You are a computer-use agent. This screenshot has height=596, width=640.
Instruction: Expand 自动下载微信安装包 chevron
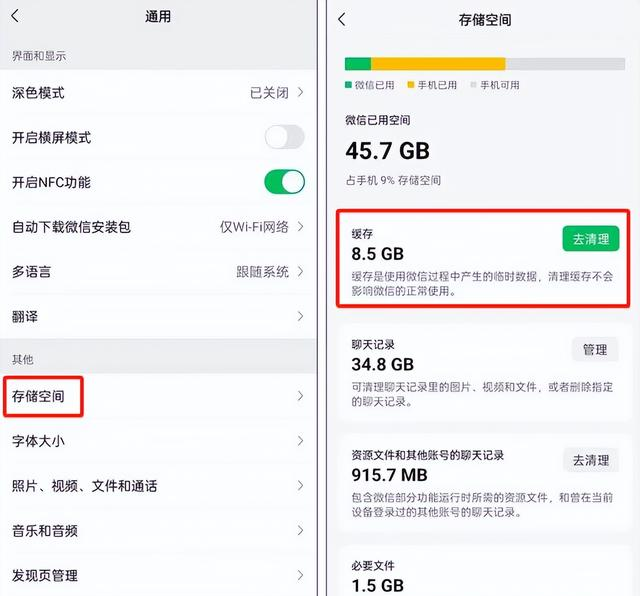pos(300,227)
